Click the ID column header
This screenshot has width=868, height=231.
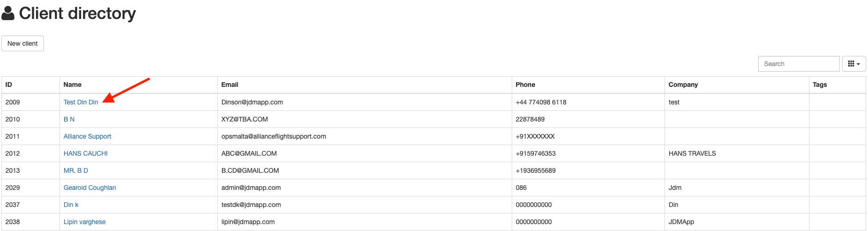9,85
